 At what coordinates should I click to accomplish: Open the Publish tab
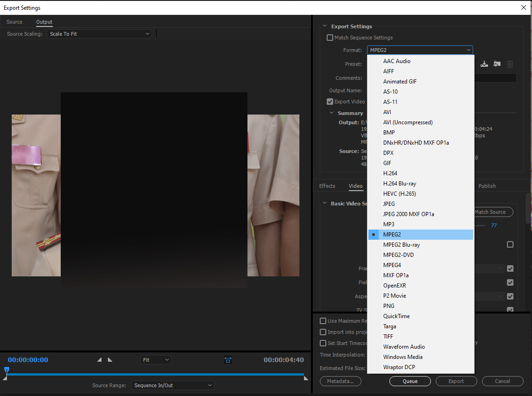tap(487, 186)
